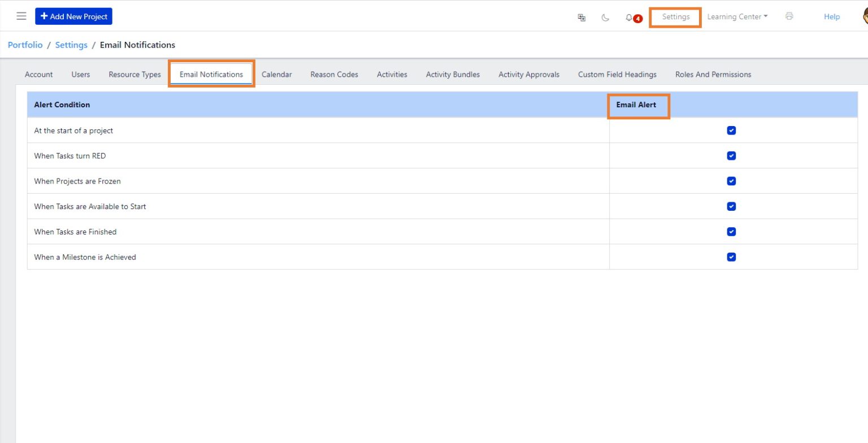This screenshot has height=443, width=868.
Task: Open the notifications bell
Action: pos(629,18)
